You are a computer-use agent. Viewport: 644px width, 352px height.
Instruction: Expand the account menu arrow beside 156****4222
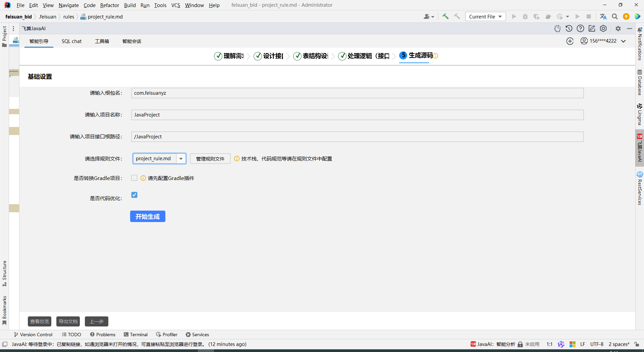624,41
